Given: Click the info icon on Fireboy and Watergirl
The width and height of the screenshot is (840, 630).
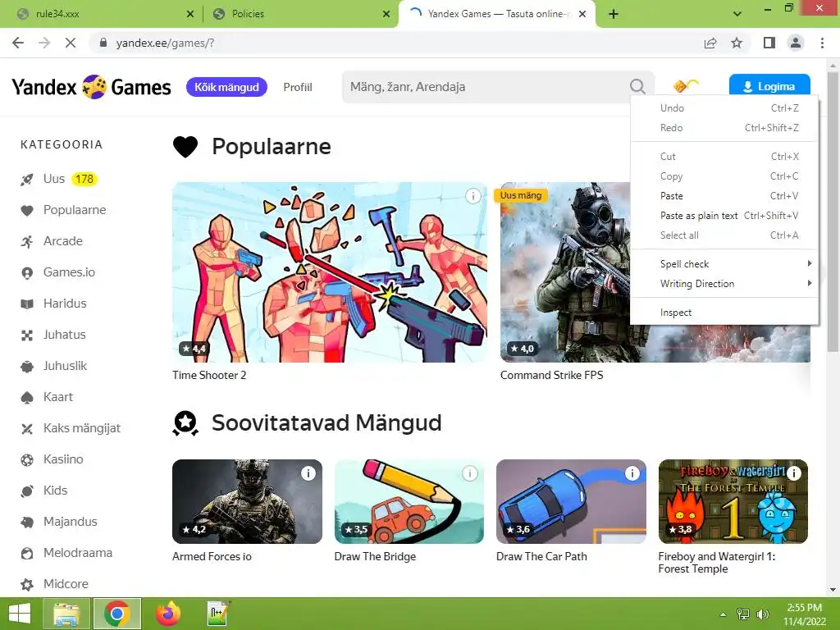Looking at the screenshot, I should point(794,473).
